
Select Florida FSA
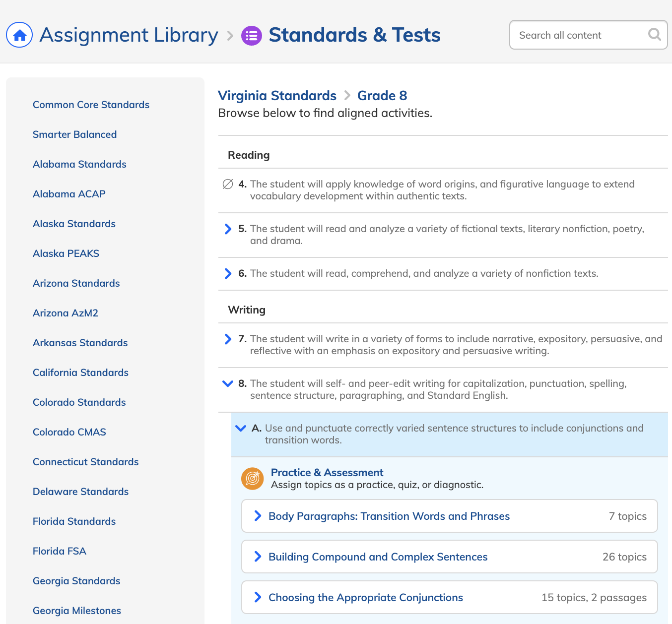[x=60, y=551]
